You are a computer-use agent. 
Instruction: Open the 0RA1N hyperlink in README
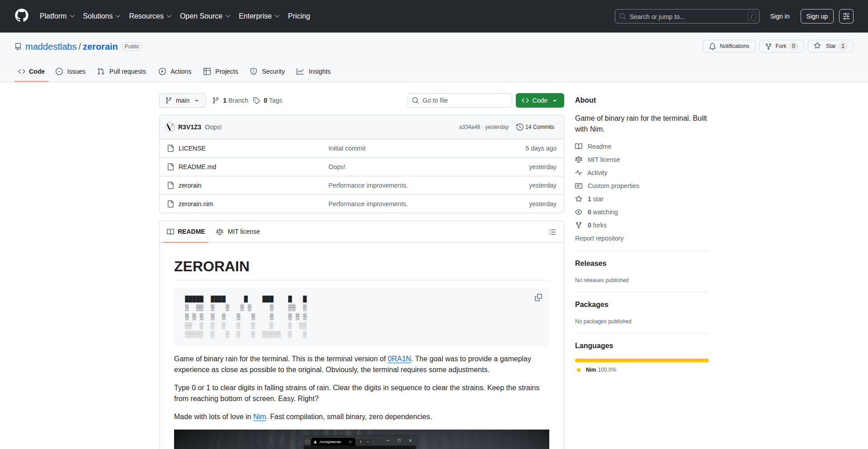(399, 359)
